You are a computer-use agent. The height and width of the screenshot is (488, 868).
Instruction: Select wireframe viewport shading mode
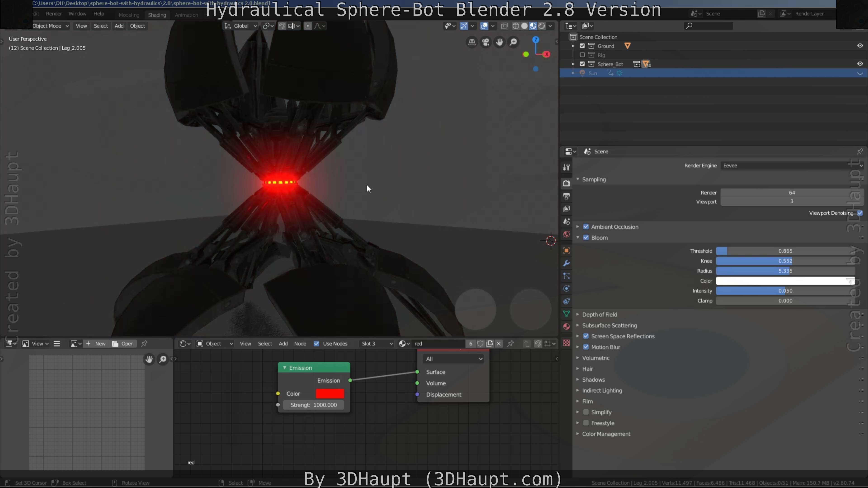[x=516, y=26]
